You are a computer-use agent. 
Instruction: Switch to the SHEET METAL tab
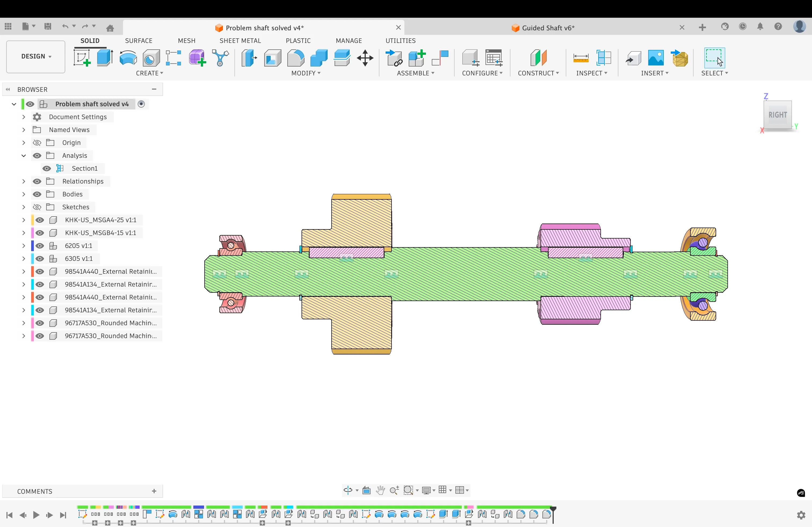pyautogui.click(x=240, y=41)
